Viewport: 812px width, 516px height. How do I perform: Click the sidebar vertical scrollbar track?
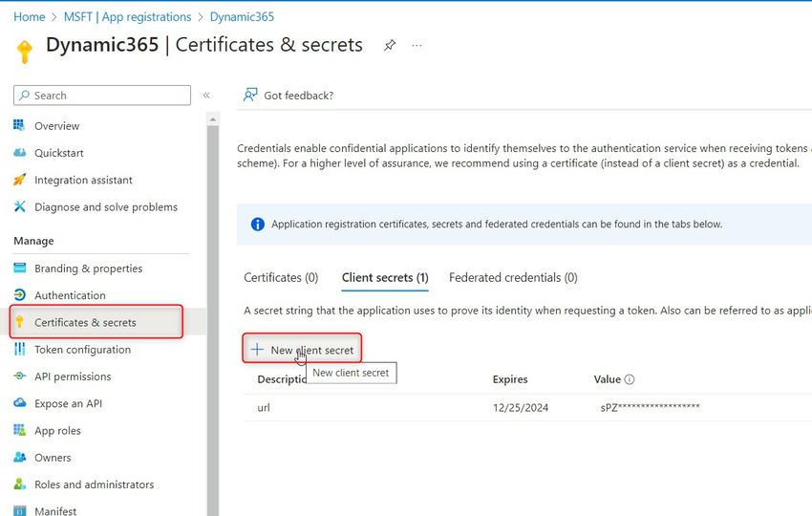coord(212,320)
